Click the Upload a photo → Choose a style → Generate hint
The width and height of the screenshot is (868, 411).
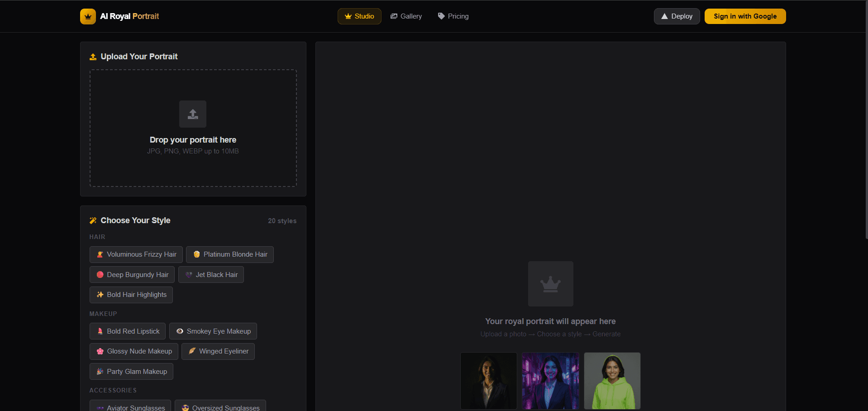[x=550, y=334]
